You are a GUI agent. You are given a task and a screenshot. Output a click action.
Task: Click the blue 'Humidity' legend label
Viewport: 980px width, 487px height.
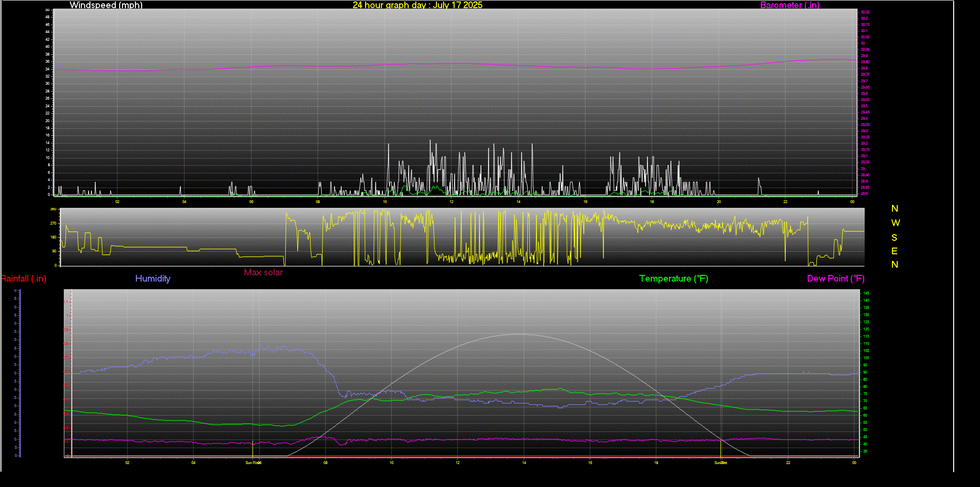coord(153,279)
